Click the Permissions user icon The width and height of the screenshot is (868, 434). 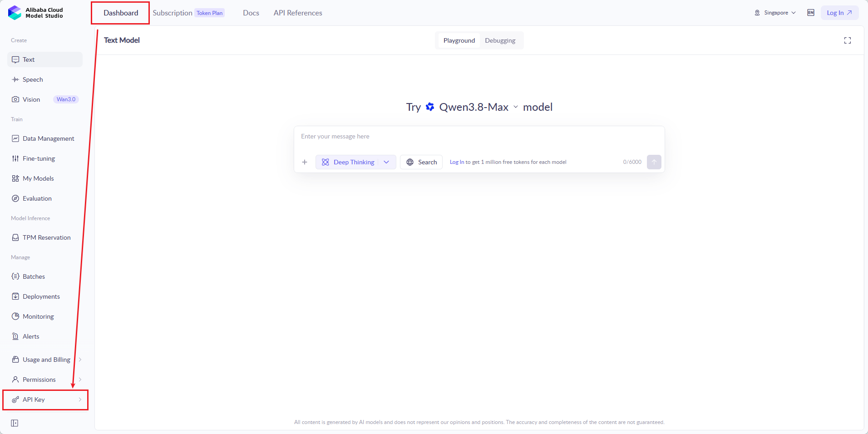(x=15, y=380)
